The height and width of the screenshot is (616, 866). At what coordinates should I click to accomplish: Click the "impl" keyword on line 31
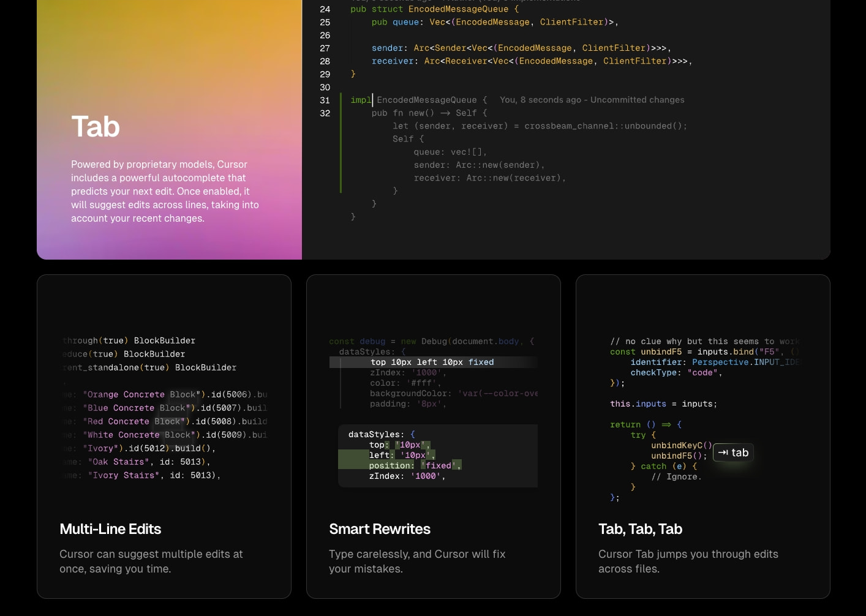(x=361, y=100)
